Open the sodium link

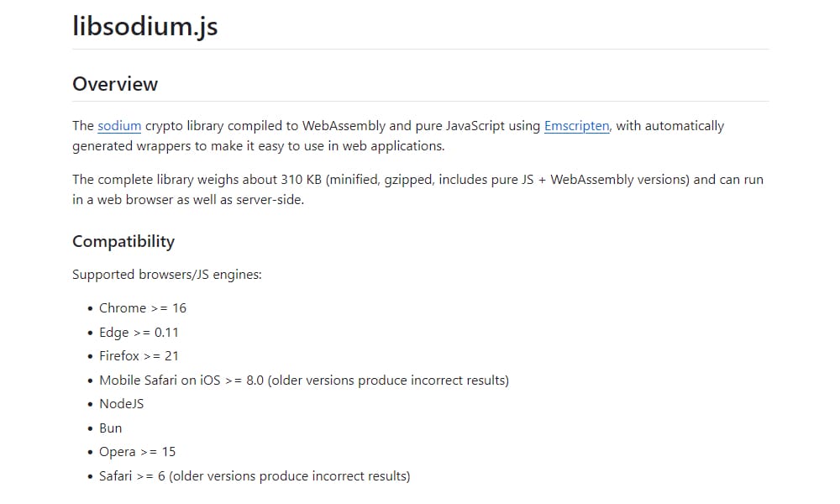pyautogui.click(x=119, y=126)
